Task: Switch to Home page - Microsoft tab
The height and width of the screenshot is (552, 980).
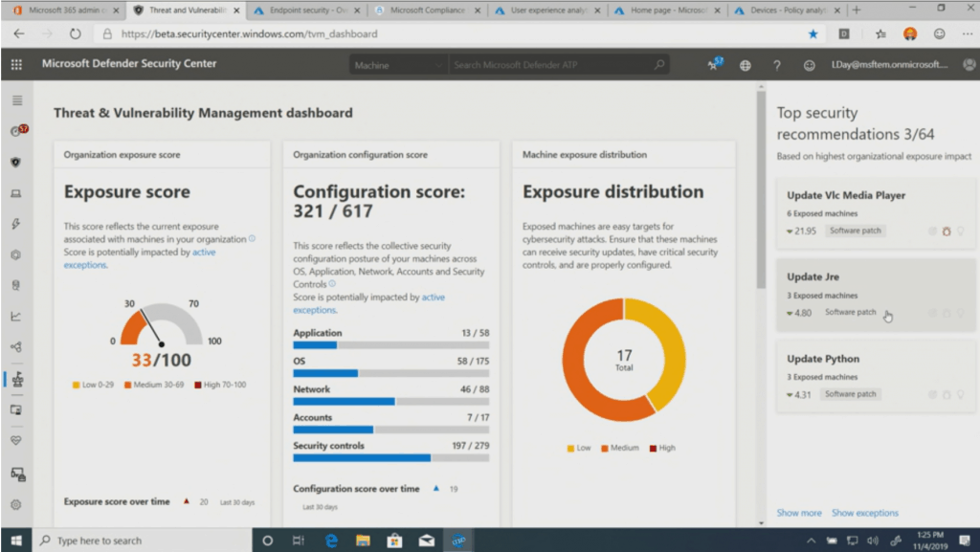Action: pyautogui.click(x=667, y=11)
